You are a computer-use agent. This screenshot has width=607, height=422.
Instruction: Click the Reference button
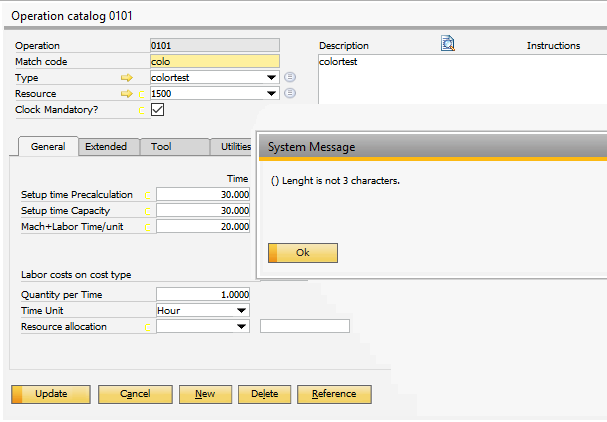[334, 394]
